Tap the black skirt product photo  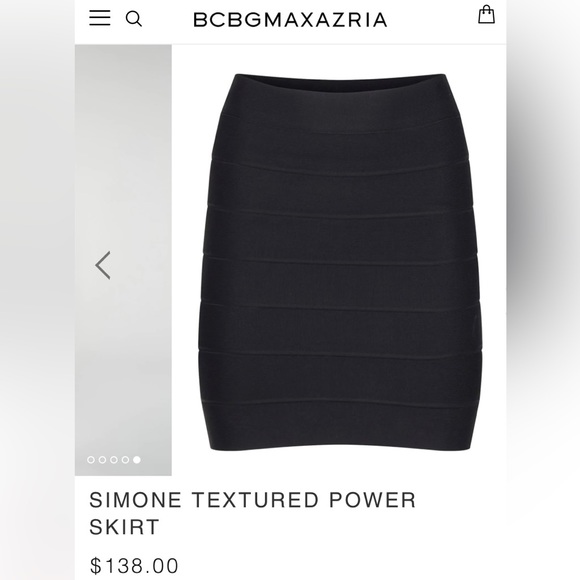click(x=340, y=262)
